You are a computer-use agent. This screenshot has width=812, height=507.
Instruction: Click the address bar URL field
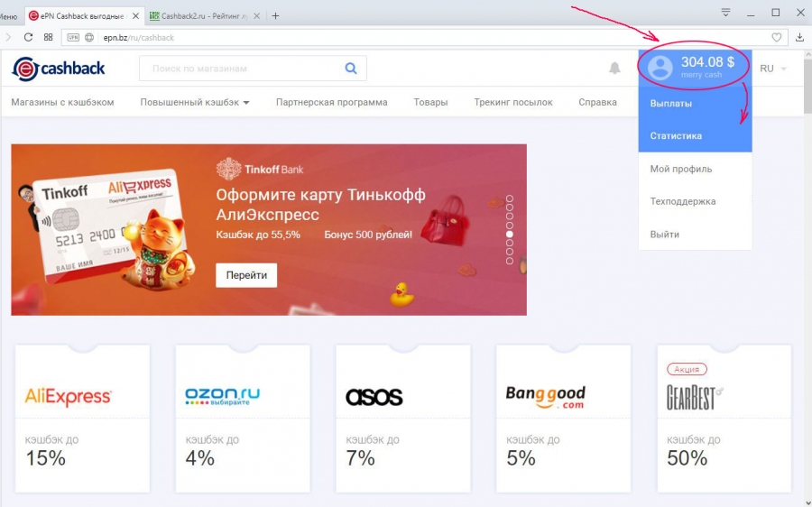coord(425,37)
